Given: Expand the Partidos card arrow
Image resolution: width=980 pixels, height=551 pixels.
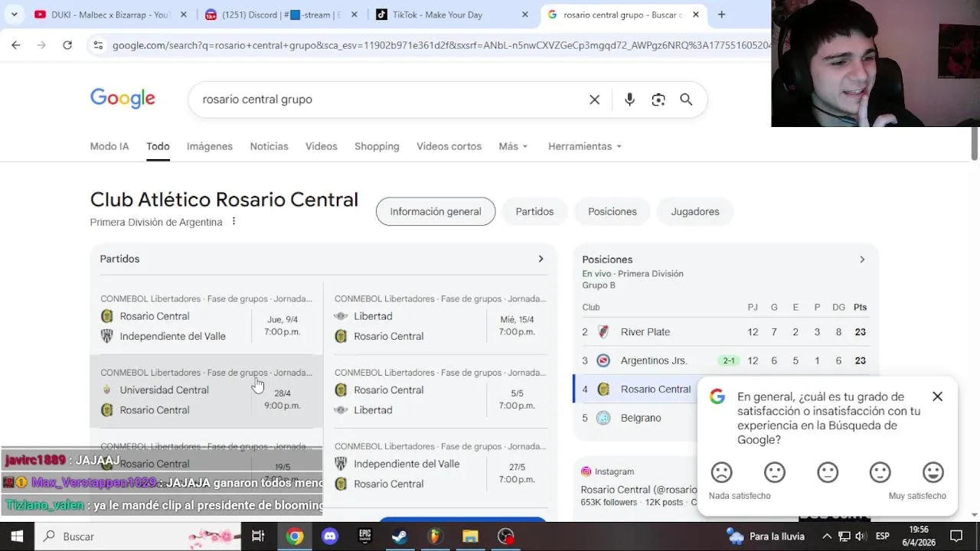Looking at the screenshot, I should coord(541,259).
